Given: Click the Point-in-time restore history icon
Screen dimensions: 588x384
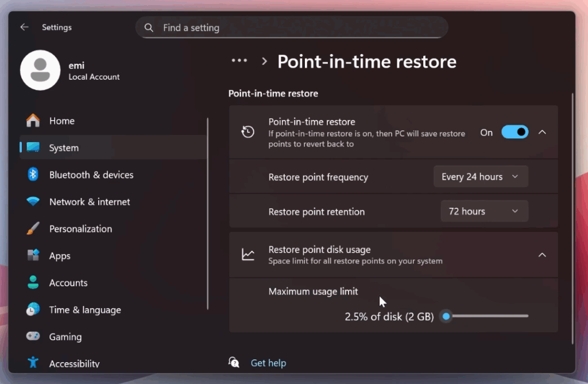Looking at the screenshot, I should (248, 132).
